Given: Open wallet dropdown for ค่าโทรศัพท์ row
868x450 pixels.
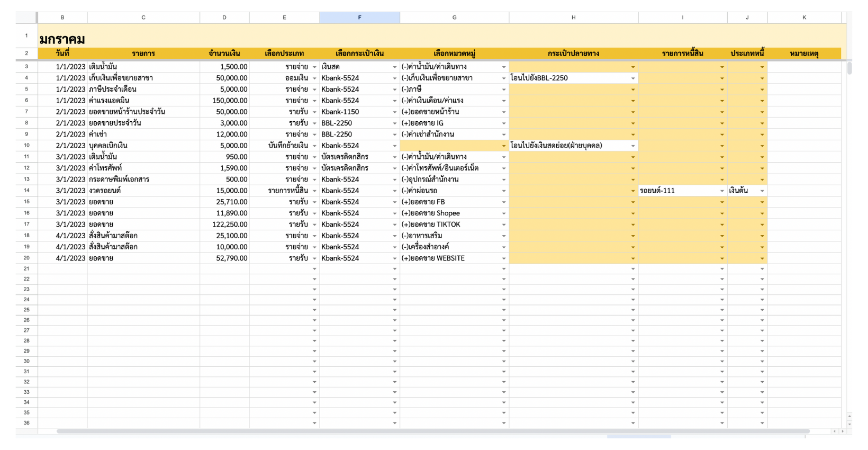Looking at the screenshot, I should [395, 168].
